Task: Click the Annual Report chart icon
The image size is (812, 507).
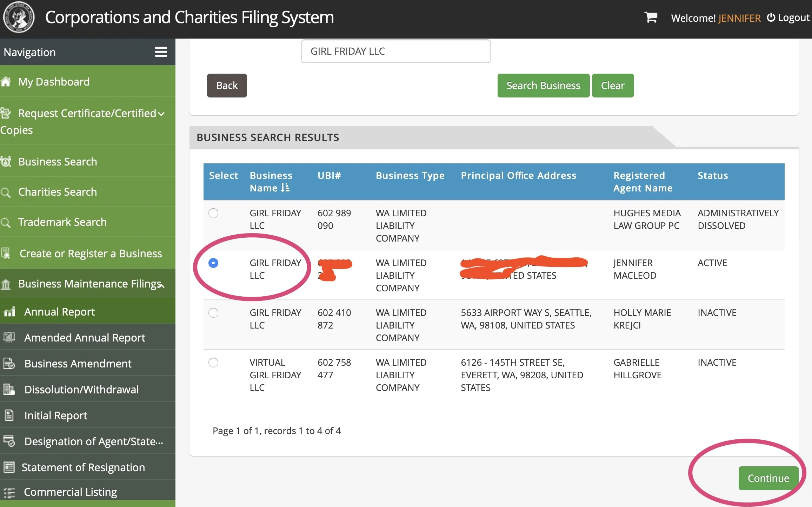Action: click(9, 311)
